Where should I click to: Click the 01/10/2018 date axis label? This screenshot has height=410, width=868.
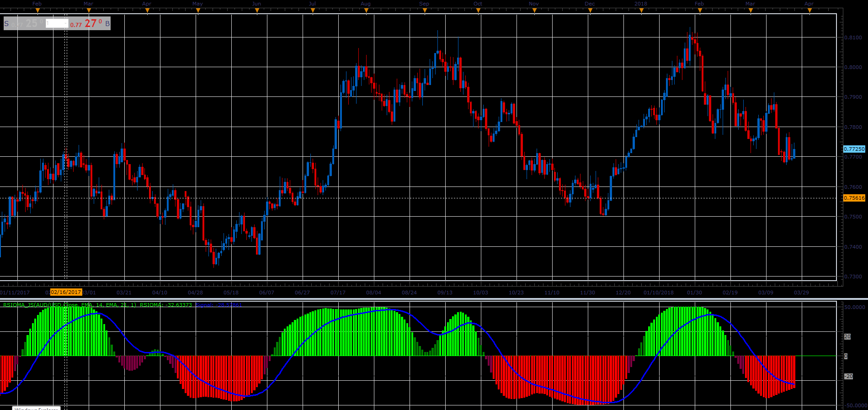659,293
